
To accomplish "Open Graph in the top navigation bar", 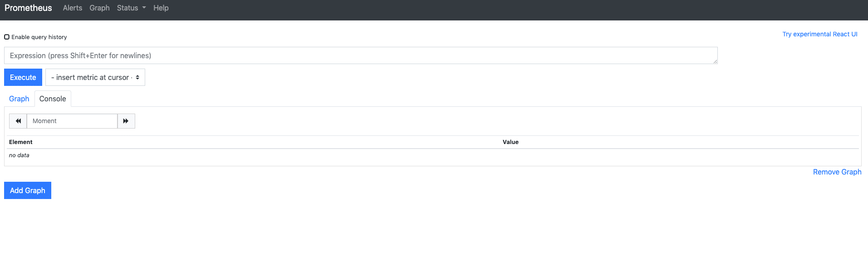I will 99,8.
